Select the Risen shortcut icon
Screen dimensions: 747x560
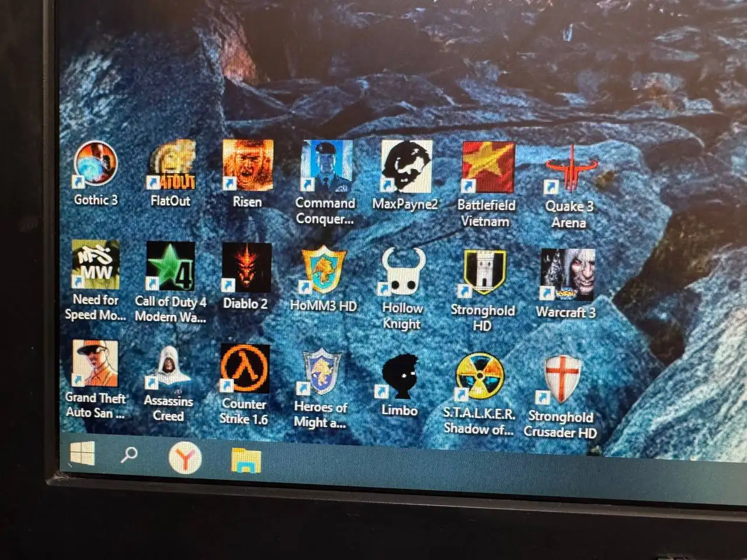[247, 167]
